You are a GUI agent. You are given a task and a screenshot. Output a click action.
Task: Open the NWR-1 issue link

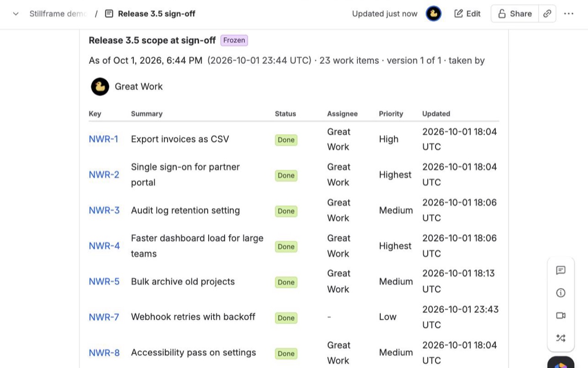pos(103,139)
